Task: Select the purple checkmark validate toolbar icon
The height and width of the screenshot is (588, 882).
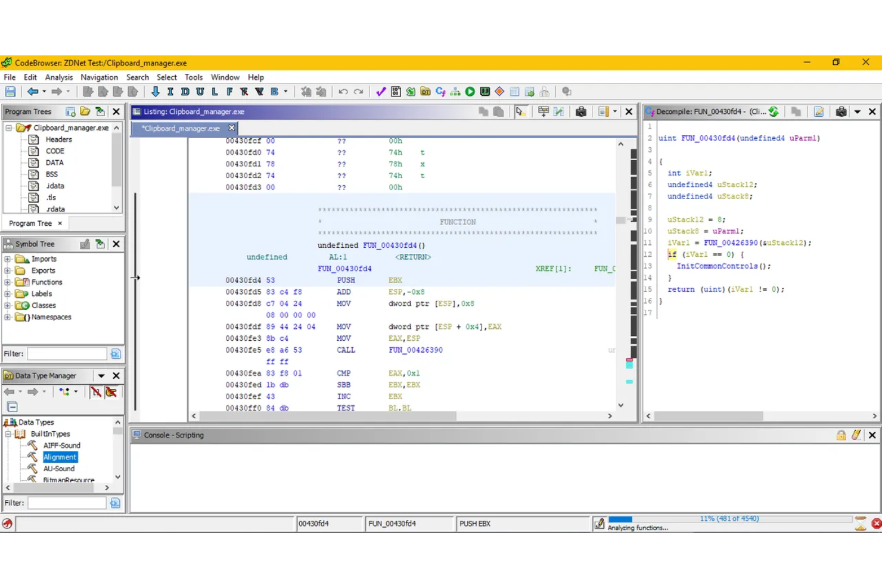Action: pyautogui.click(x=381, y=91)
